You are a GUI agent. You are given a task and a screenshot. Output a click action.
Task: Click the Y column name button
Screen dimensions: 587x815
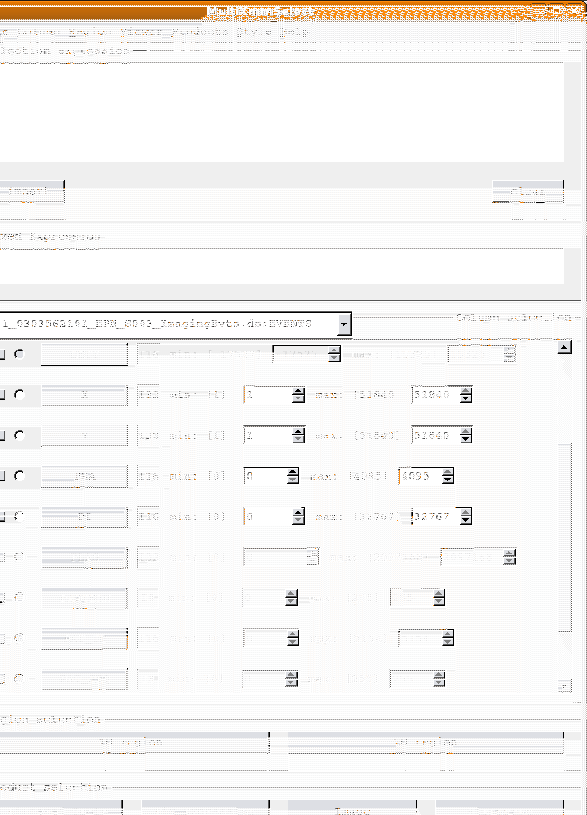[84, 436]
